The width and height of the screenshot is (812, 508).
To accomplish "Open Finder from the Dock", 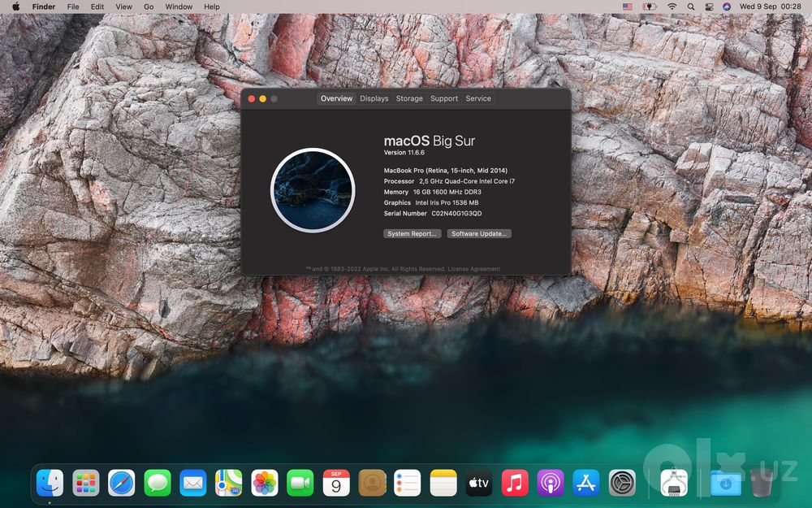I will (50, 483).
